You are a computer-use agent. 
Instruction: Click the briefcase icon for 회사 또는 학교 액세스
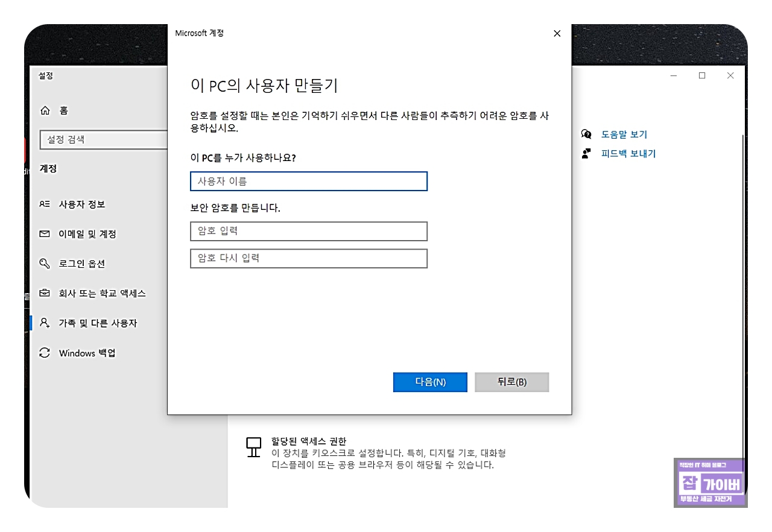tap(45, 293)
